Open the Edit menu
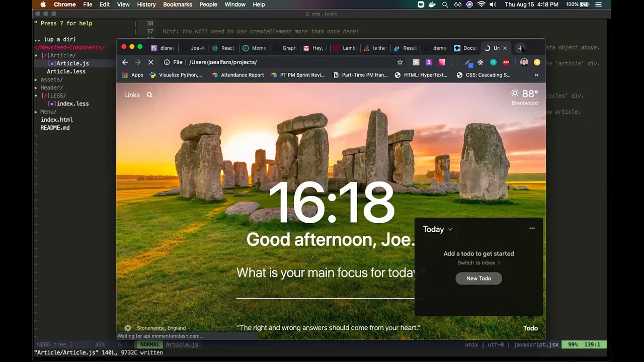The height and width of the screenshot is (362, 644). pos(105,5)
